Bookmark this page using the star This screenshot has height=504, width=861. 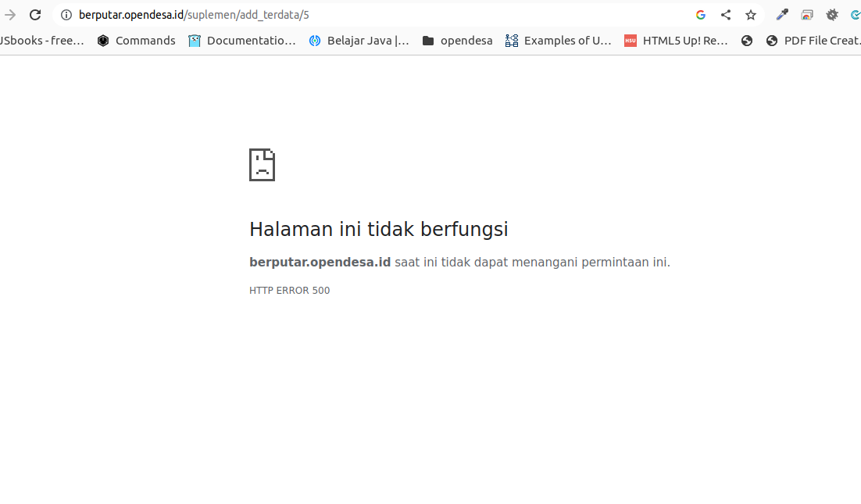pyautogui.click(x=750, y=14)
